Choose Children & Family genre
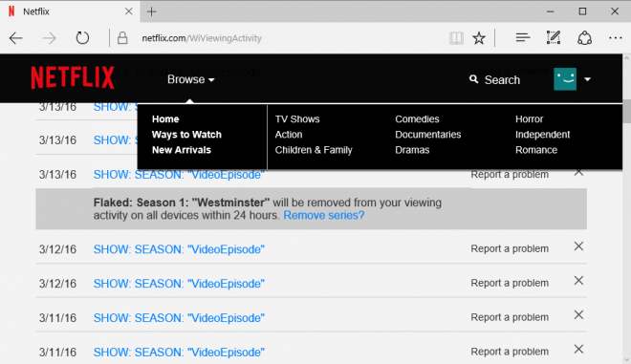The image size is (631, 364). [x=314, y=150]
